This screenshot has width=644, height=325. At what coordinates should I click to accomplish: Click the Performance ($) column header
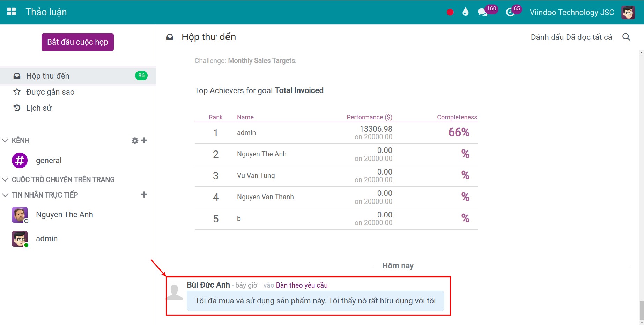point(369,117)
